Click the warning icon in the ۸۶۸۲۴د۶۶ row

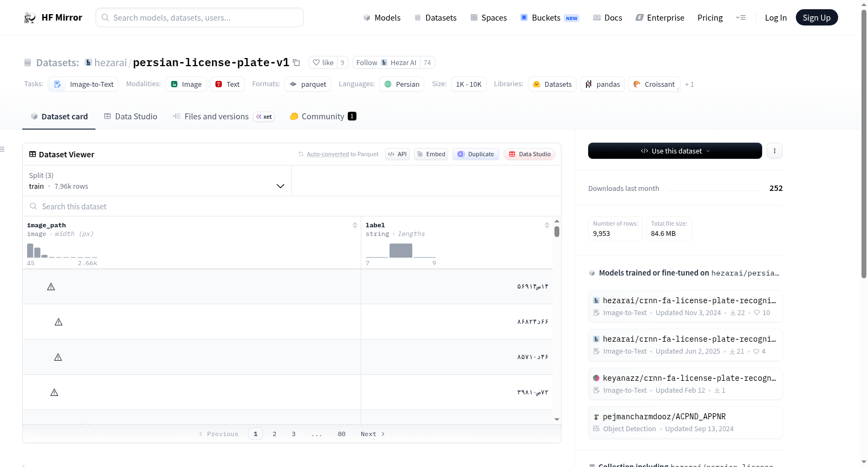pos(59,322)
